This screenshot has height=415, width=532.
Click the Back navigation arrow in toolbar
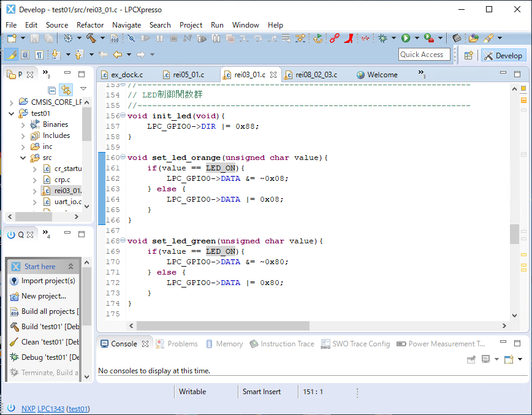click(x=118, y=55)
